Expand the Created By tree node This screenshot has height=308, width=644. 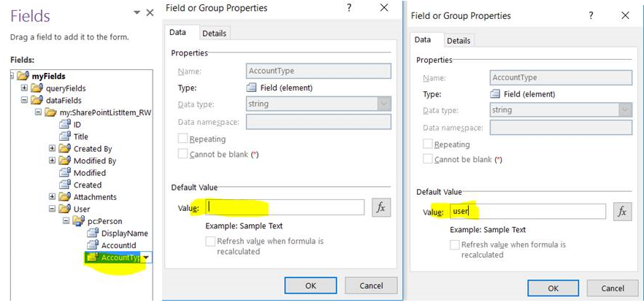[53, 149]
